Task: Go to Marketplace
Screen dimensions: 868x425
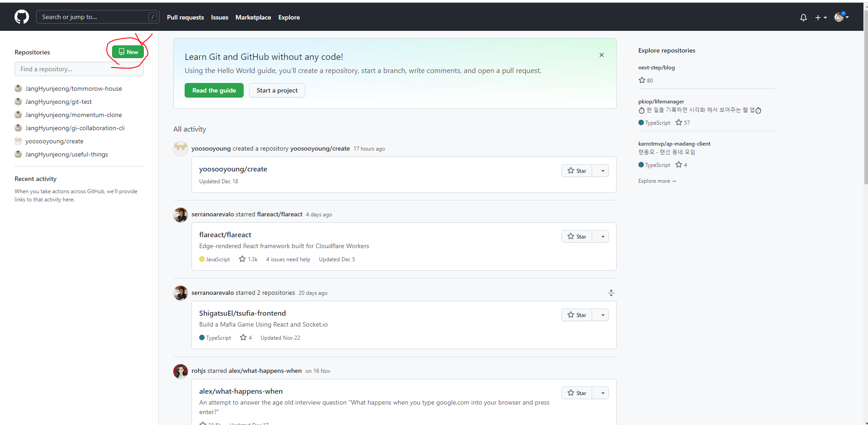Action: point(253,17)
